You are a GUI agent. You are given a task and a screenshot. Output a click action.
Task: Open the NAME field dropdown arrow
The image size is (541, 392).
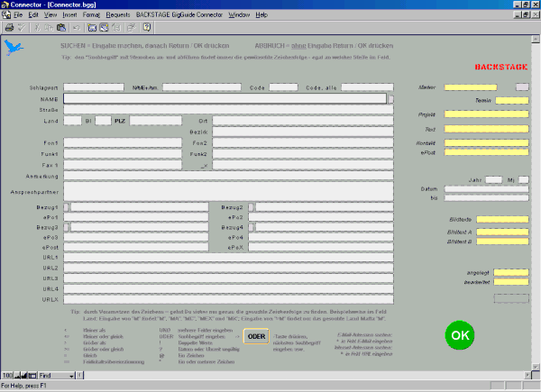click(390, 99)
